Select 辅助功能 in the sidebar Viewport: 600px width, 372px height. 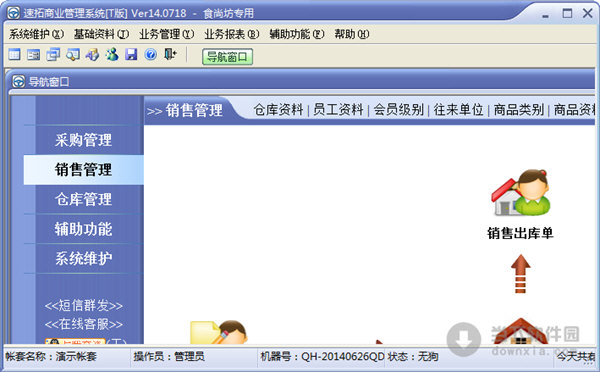coord(83,229)
